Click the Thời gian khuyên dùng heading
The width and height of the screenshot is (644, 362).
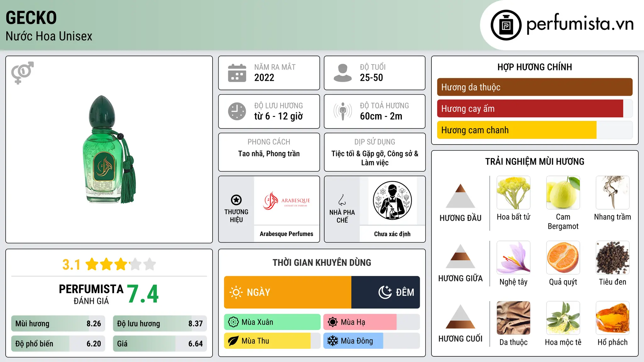[322, 262]
